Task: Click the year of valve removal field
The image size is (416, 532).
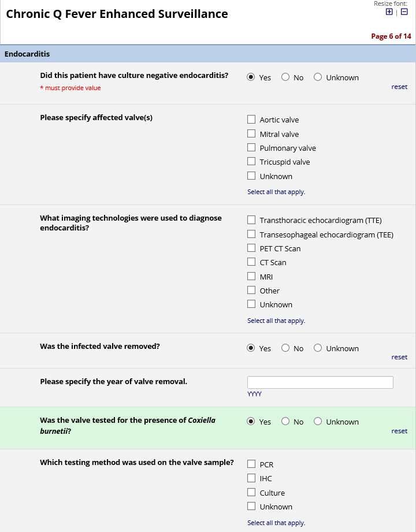Action: (320, 382)
